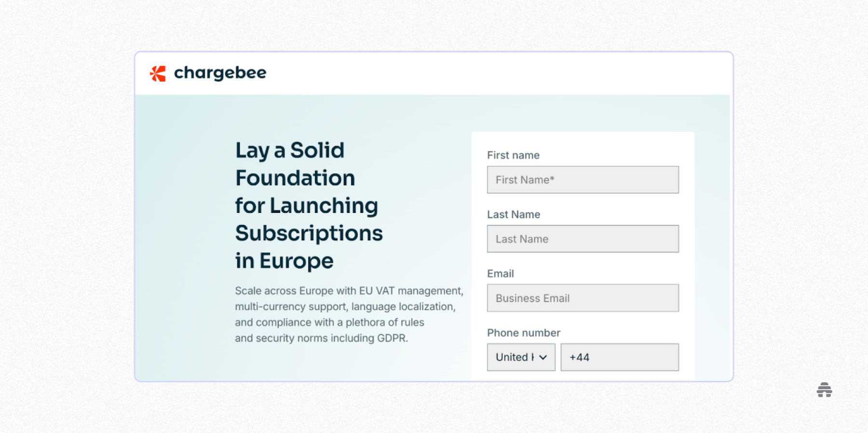Click inside the Last Name input
This screenshot has width=868, height=433.
(583, 238)
